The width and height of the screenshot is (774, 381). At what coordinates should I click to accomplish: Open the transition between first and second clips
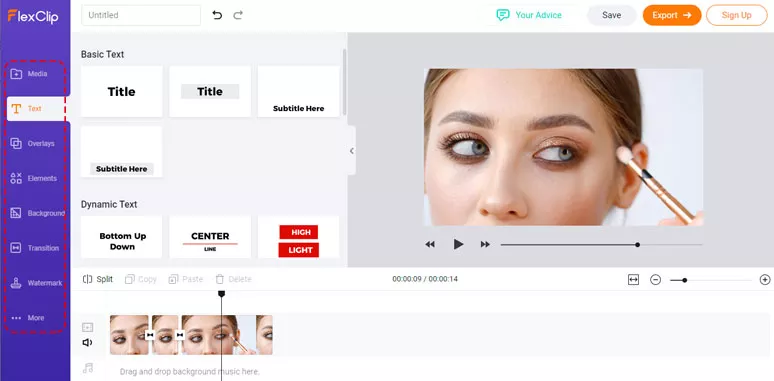150,335
